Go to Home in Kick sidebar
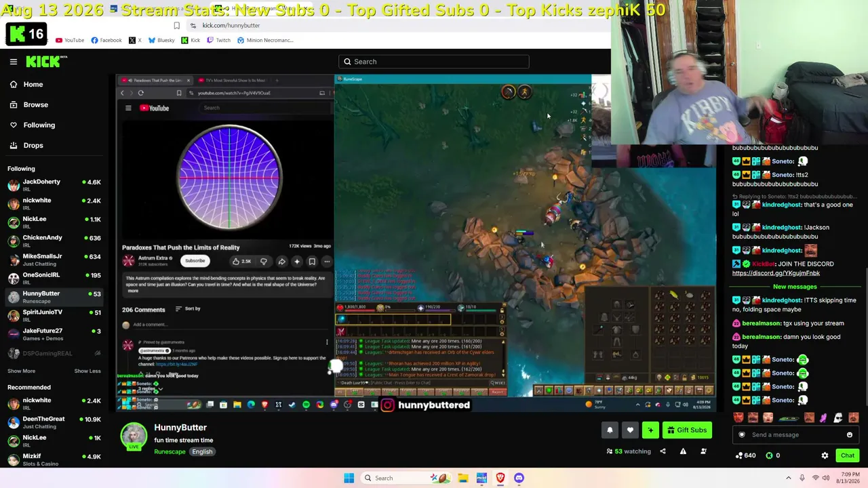 [x=33, y=85]
